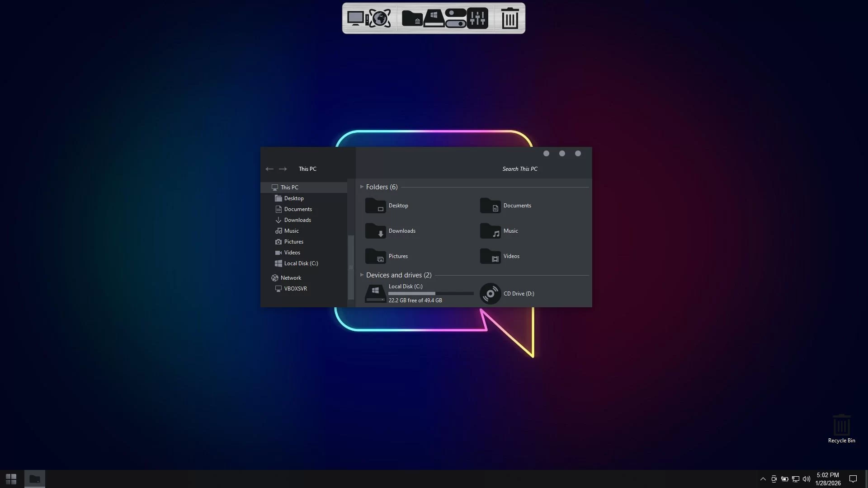Click the Search This PC field

pos(520,169)
